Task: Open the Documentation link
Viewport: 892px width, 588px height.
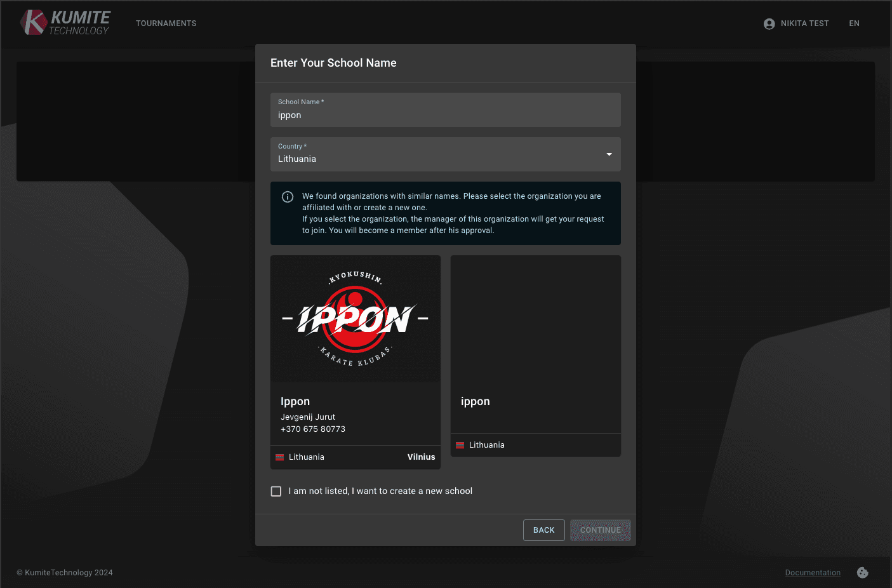Action: [x=813, y=573]
